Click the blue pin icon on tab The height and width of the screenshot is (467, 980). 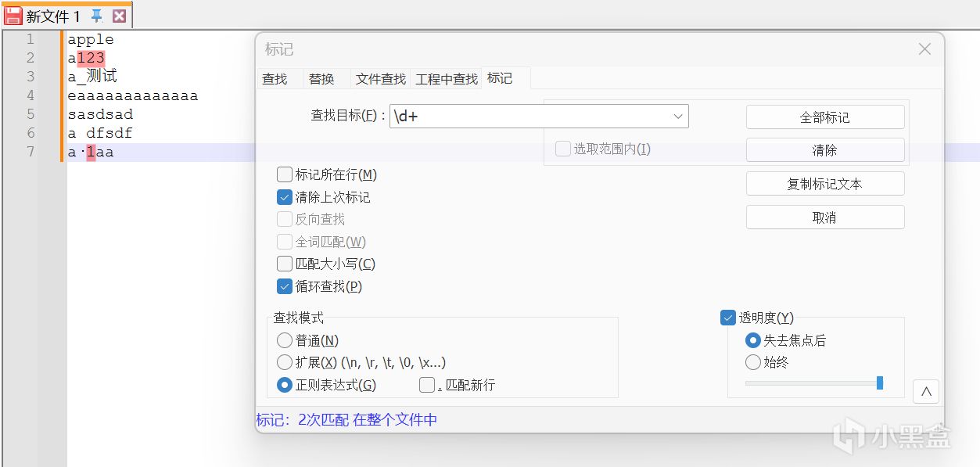pyautogui.click(x=97, y=16)
